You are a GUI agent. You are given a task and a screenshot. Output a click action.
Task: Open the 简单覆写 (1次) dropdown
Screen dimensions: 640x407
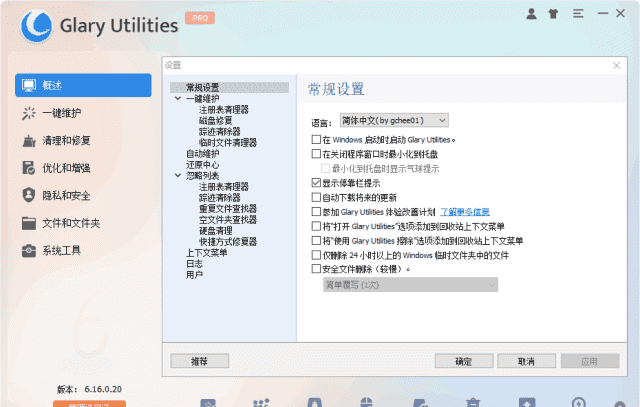[x=410, y=285]
